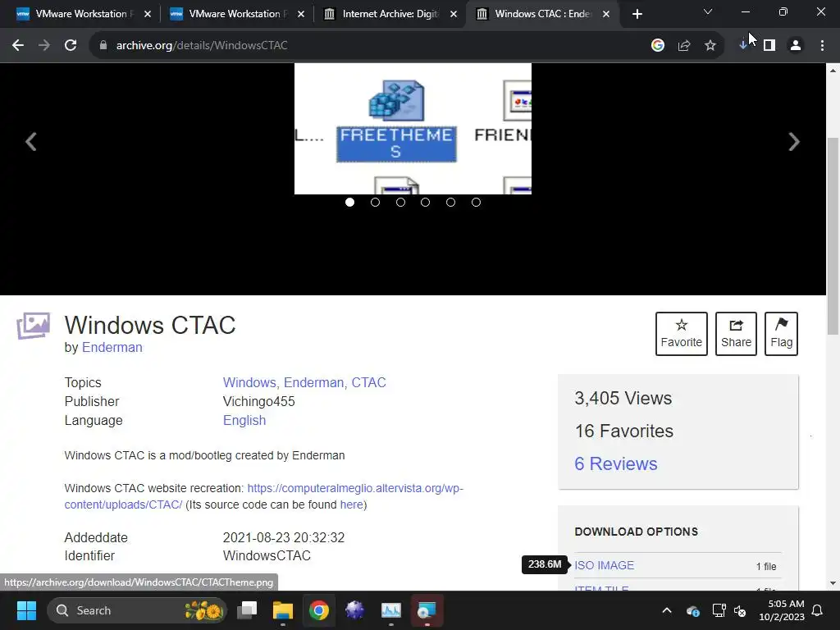840x630 pixels.
Task: Select the third carousel dot
Action: (400, 202)
